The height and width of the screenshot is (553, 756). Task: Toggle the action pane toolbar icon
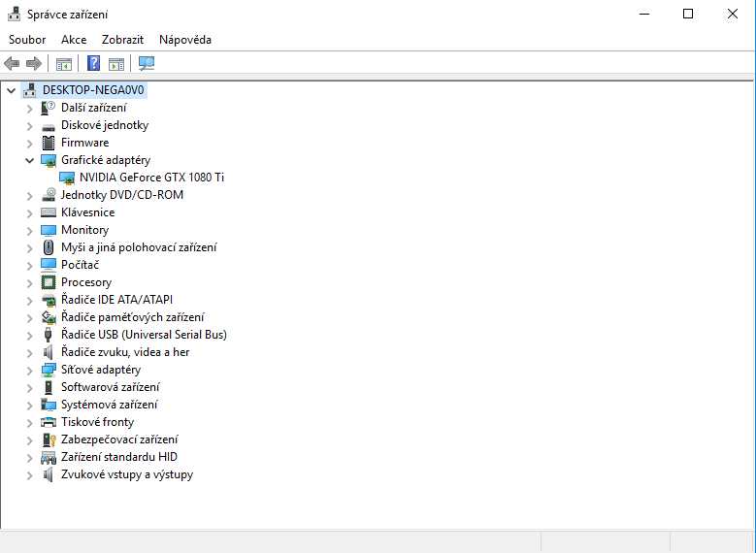click(x=116, y=64)
